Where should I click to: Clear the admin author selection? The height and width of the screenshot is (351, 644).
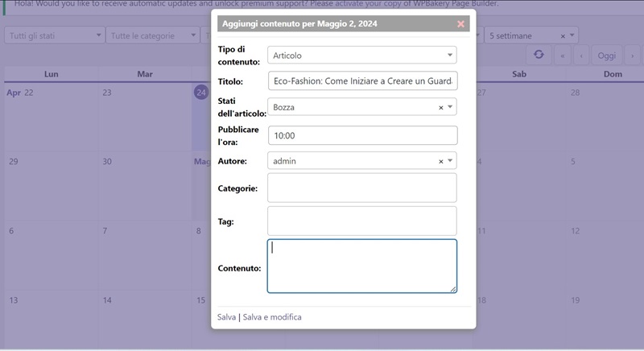(440, 161)
